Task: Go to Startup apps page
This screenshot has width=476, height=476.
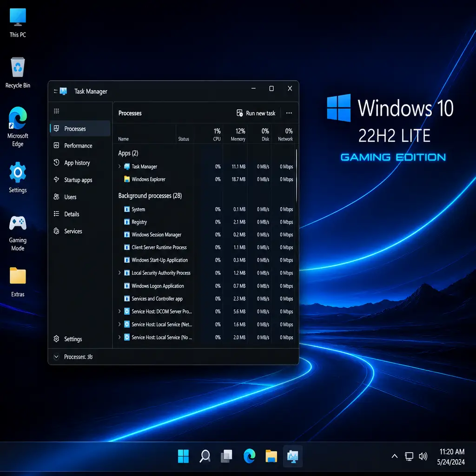Action: coord(80,180)
